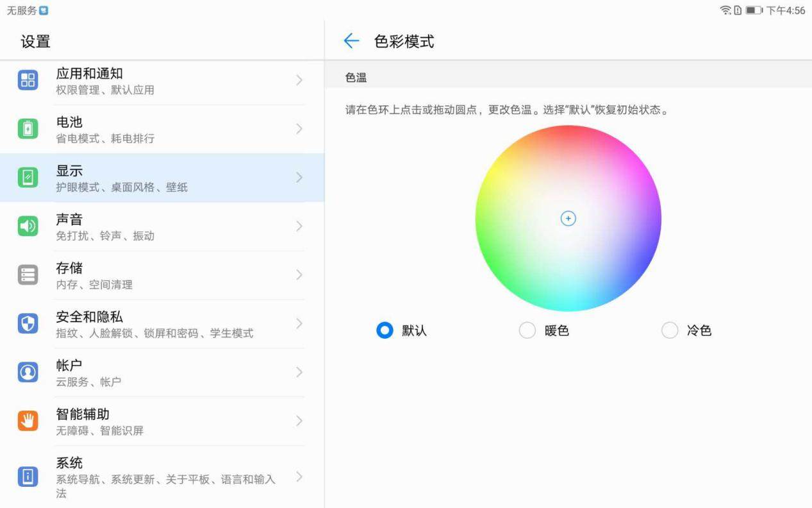Click the gray Storage icon
Screen dimensions: 812x508
point(28,275)
